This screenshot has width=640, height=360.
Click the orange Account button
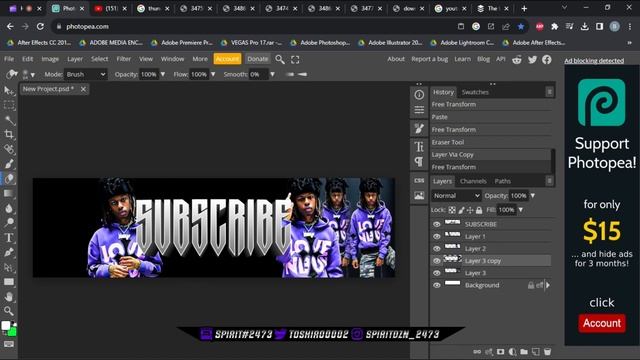pyautogui.click(x=227, y=59)
